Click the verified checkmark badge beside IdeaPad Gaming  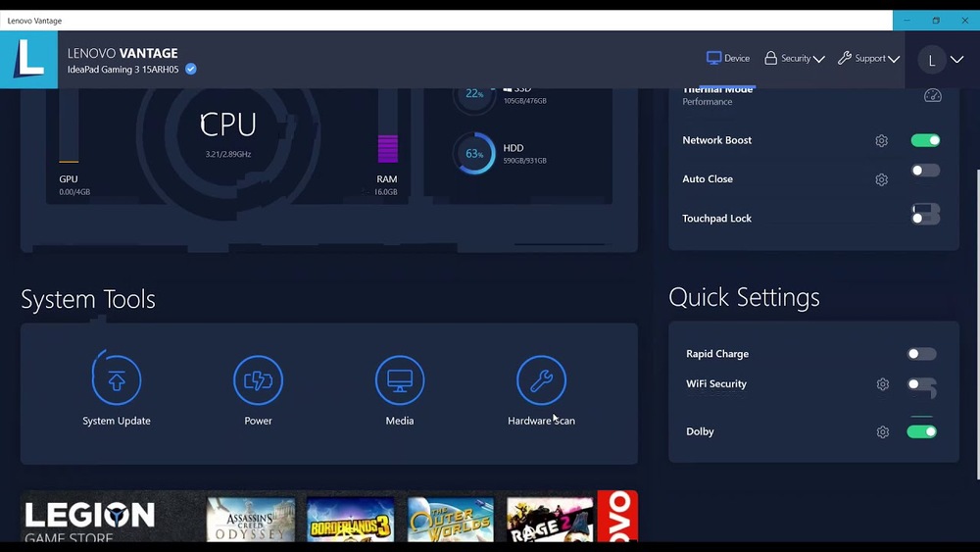(x=191, y=70)
